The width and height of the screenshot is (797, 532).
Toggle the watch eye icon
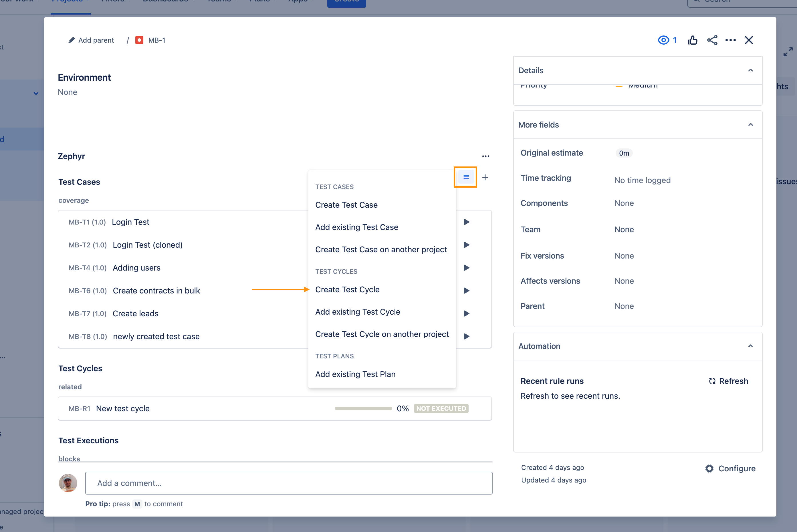[663, 40]
